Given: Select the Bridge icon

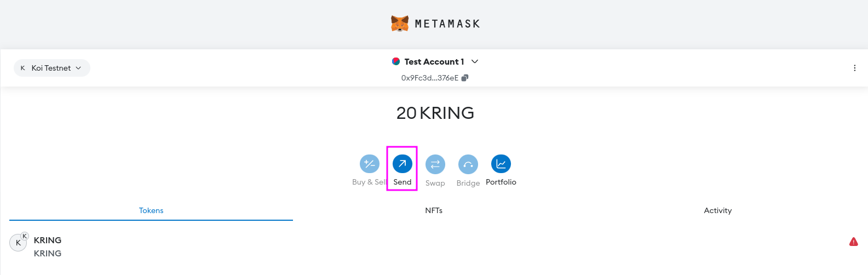Looking at the screenshot, I should coord(468,164).
